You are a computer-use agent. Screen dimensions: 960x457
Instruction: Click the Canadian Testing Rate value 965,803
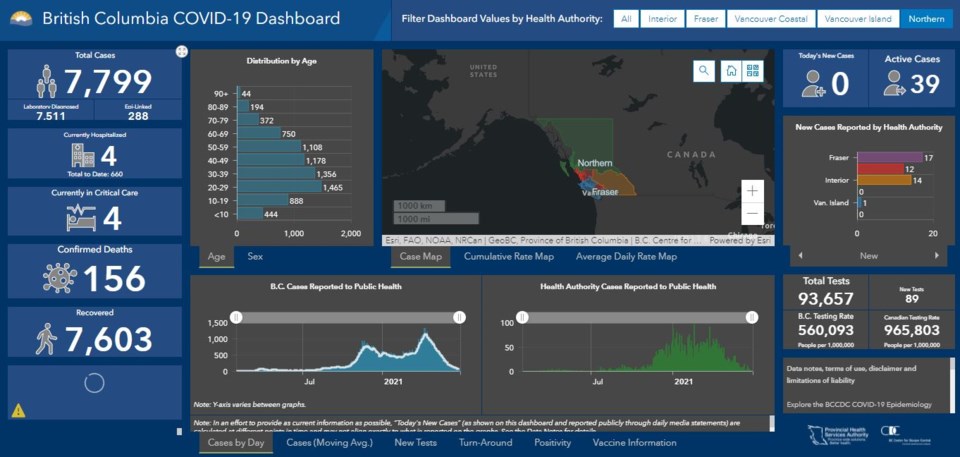(x=911, y=331)
